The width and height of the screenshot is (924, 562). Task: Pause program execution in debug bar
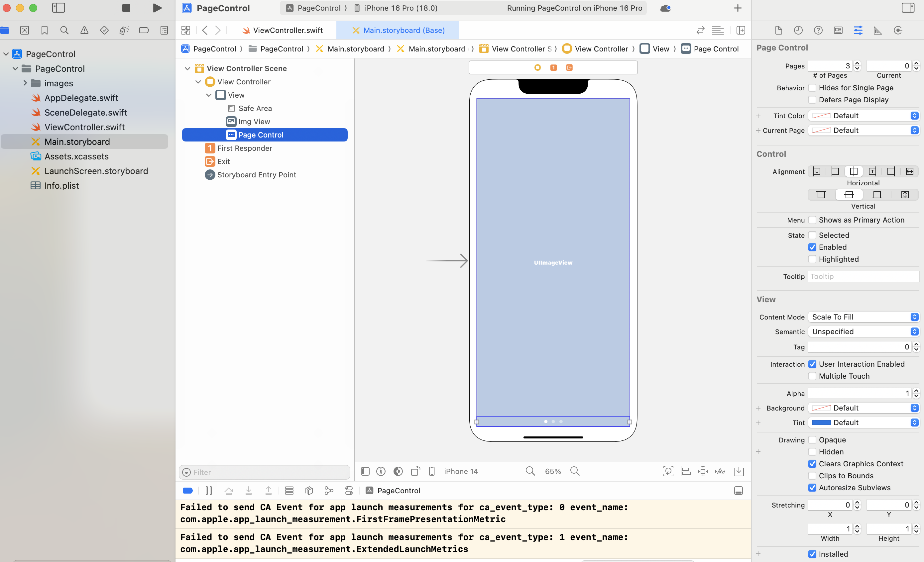pos(209,491)
